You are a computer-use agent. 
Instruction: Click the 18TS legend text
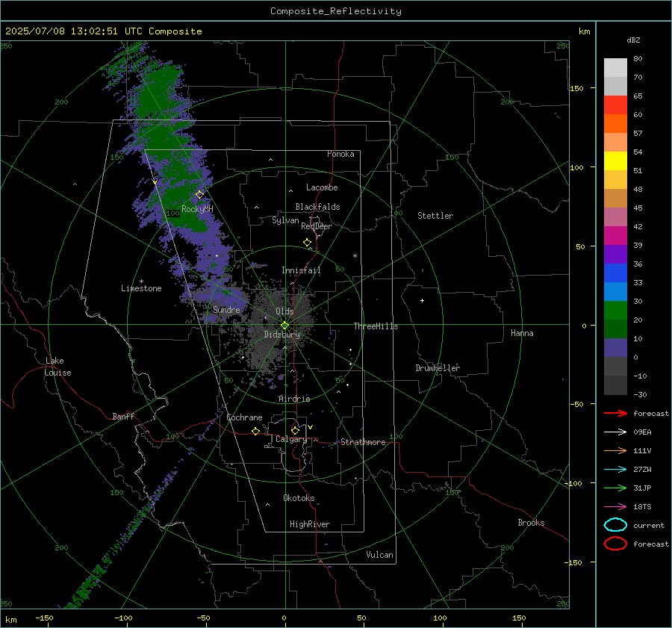tap(642, 507)
